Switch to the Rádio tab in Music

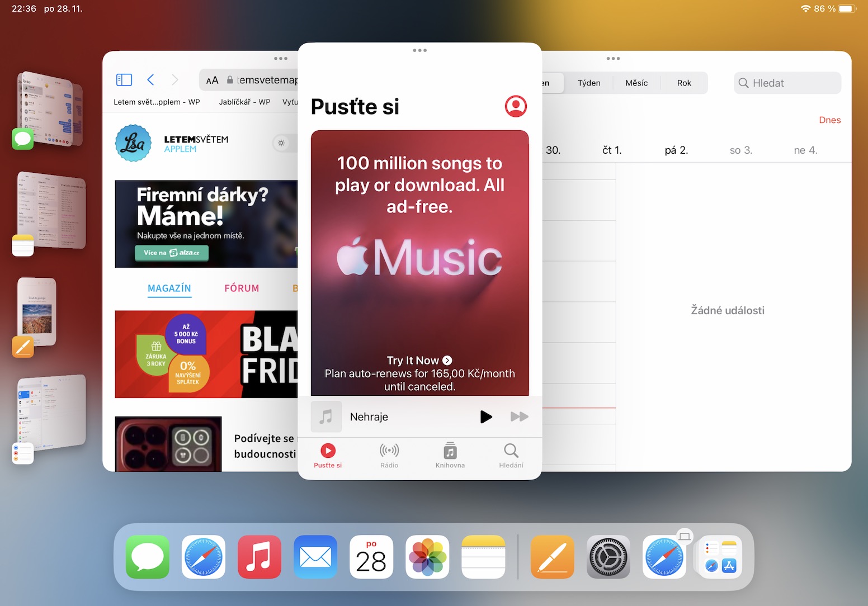click(x=389, y=456)
